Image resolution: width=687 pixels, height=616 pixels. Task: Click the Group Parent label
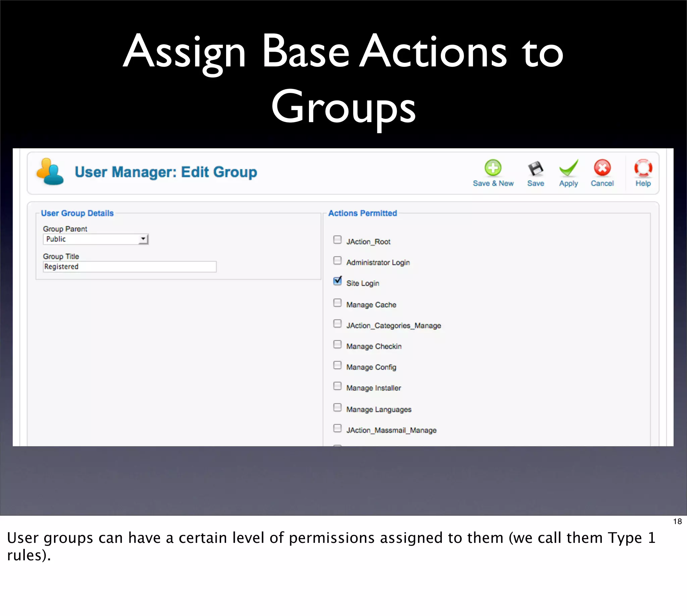point(65,229)
